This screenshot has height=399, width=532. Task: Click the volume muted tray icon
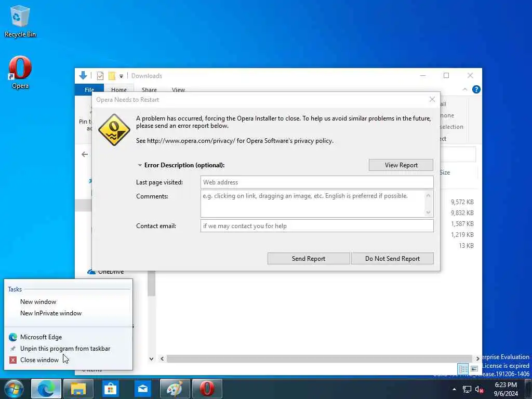tap(479, 390)
